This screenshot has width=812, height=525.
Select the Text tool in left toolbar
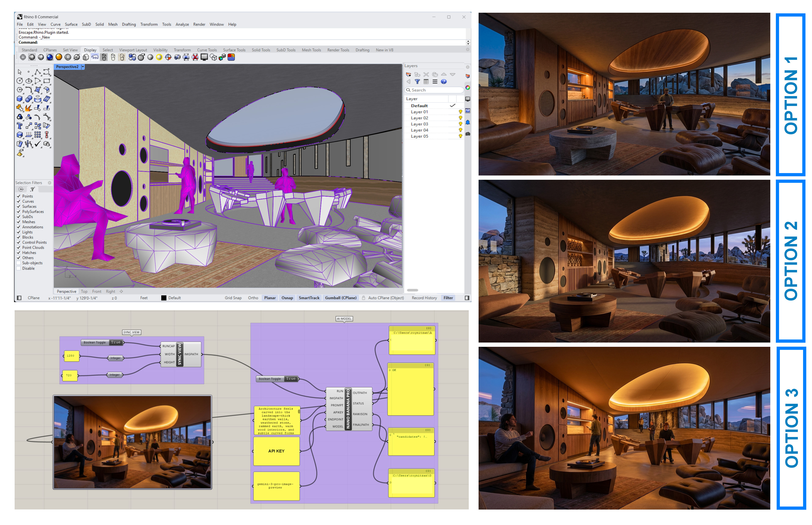(x=20, y=126)
